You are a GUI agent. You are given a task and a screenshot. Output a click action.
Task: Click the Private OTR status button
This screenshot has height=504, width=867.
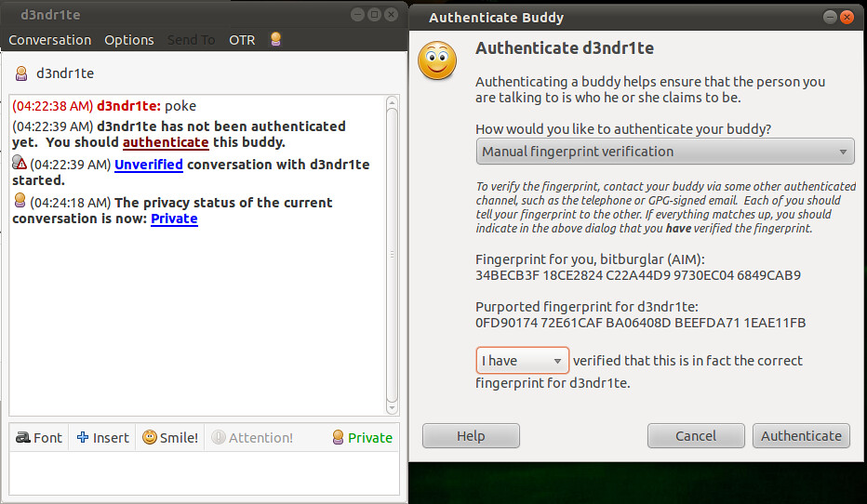[363, 438]
